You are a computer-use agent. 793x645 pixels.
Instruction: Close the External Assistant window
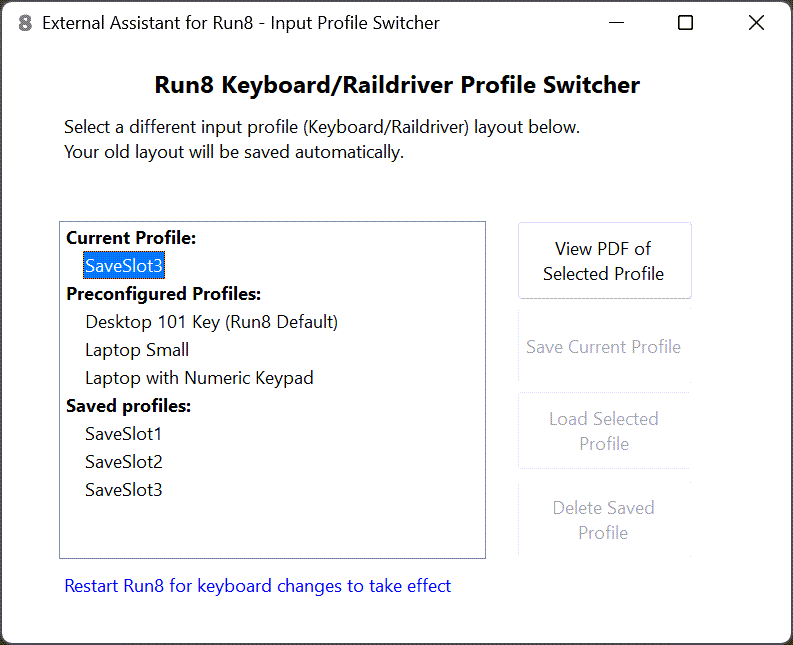[756, 23]
